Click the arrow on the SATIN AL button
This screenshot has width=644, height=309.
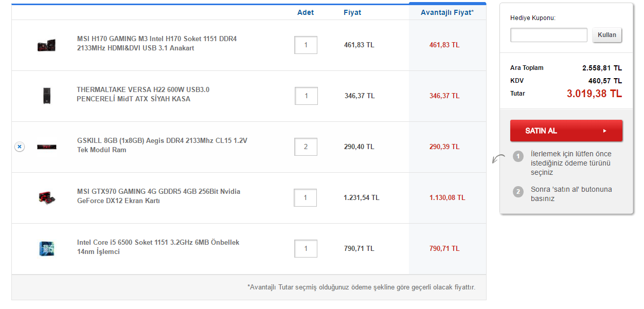(605, 131)
